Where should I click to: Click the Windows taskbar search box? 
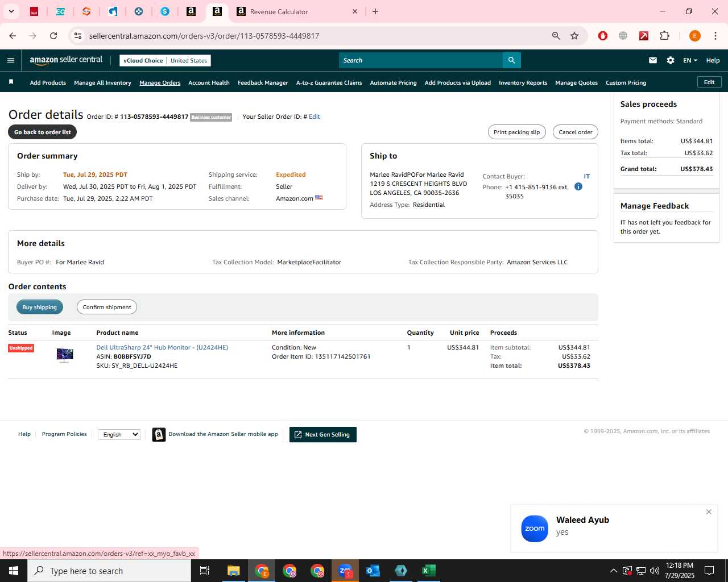click(109, 571)
